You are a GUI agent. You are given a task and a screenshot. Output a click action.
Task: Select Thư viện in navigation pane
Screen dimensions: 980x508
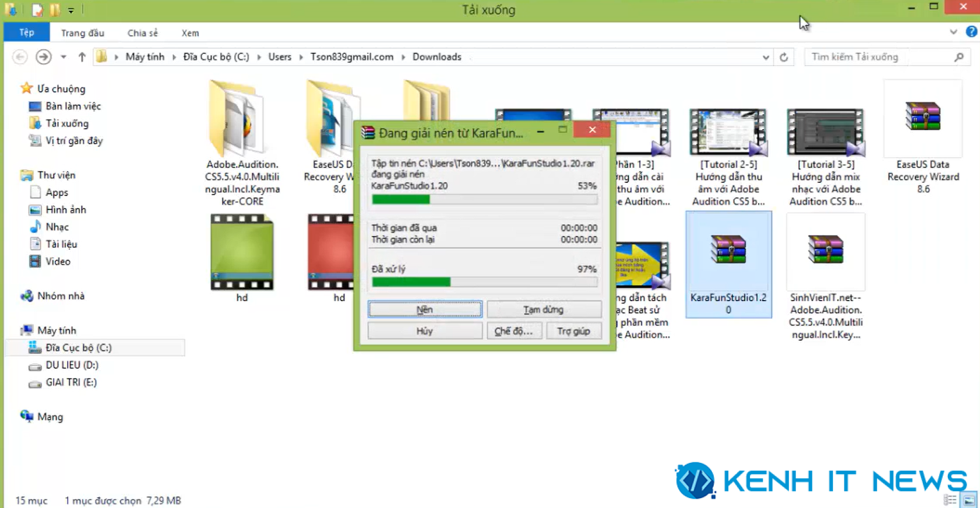pyautogui.click(x=56, y=175)
